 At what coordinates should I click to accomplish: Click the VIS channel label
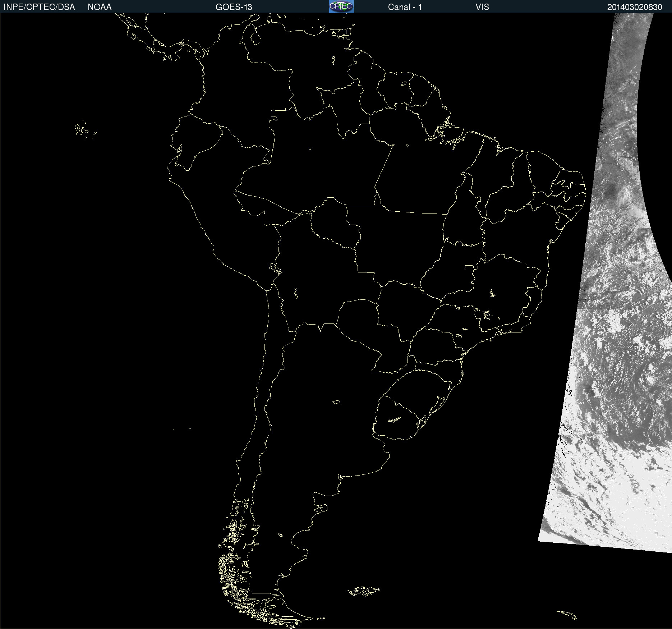coord(482,7)
